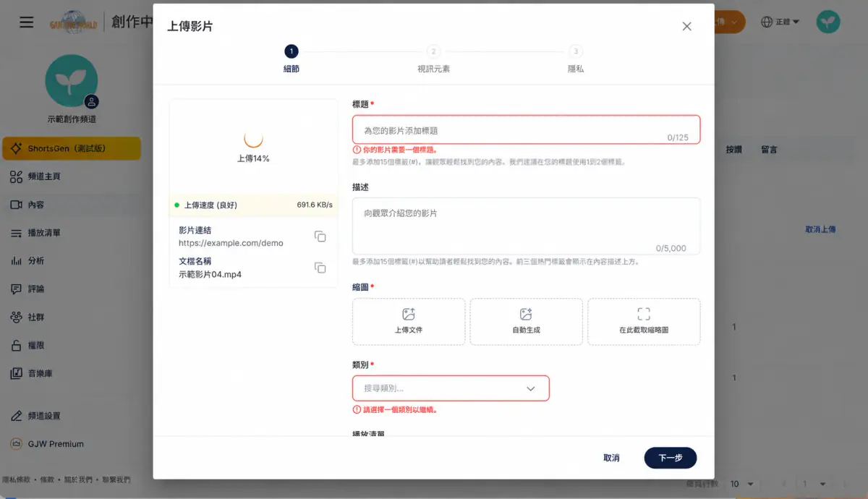Click the 上傳速度 (良好) status row

tap(253, 205)
